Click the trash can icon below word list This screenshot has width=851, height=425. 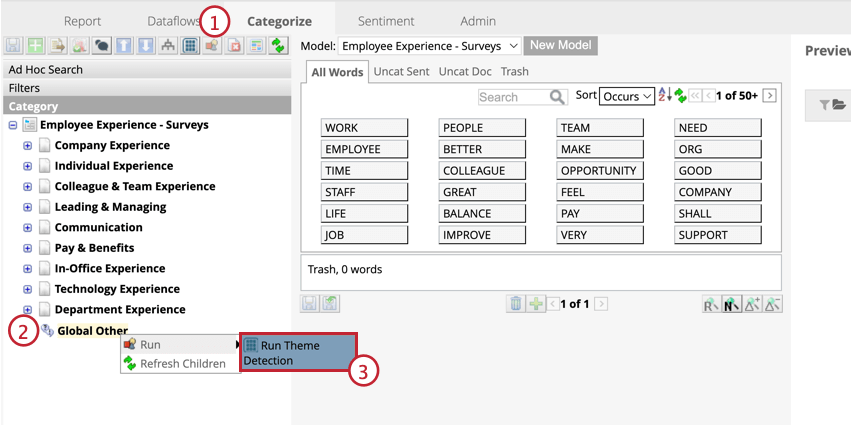tap(516, 303)
